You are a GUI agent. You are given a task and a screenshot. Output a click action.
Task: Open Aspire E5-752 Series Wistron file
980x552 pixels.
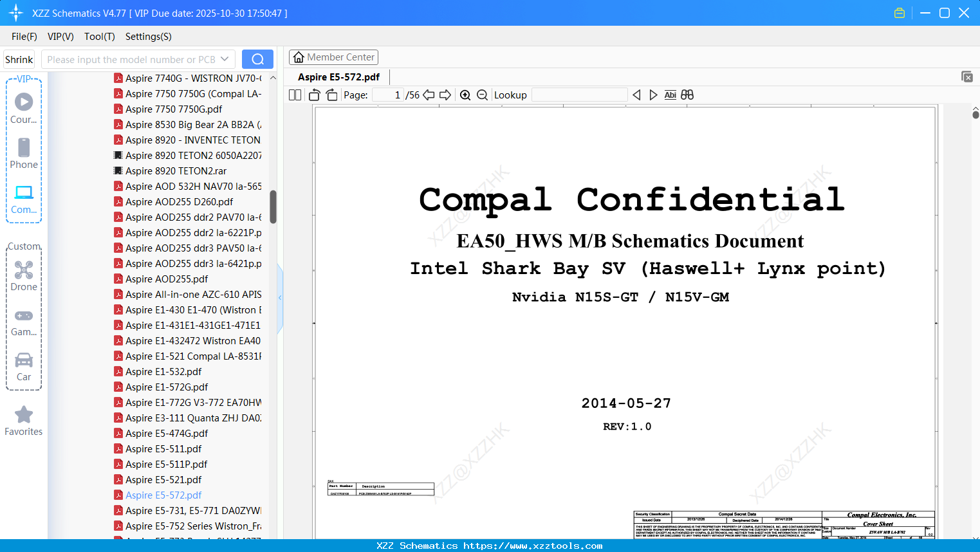tap(188, 526)
